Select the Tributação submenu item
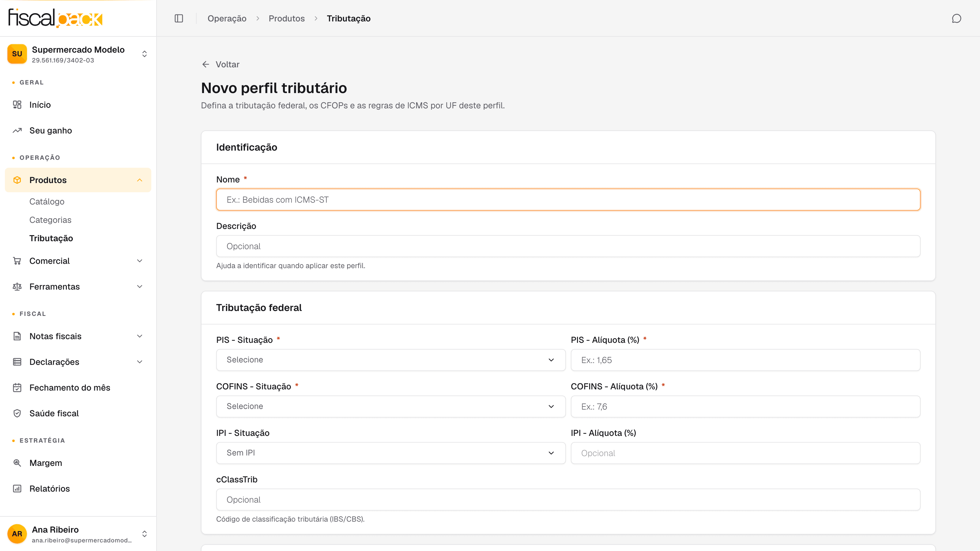This screenshot has height=551, width=980. point(51,238)
